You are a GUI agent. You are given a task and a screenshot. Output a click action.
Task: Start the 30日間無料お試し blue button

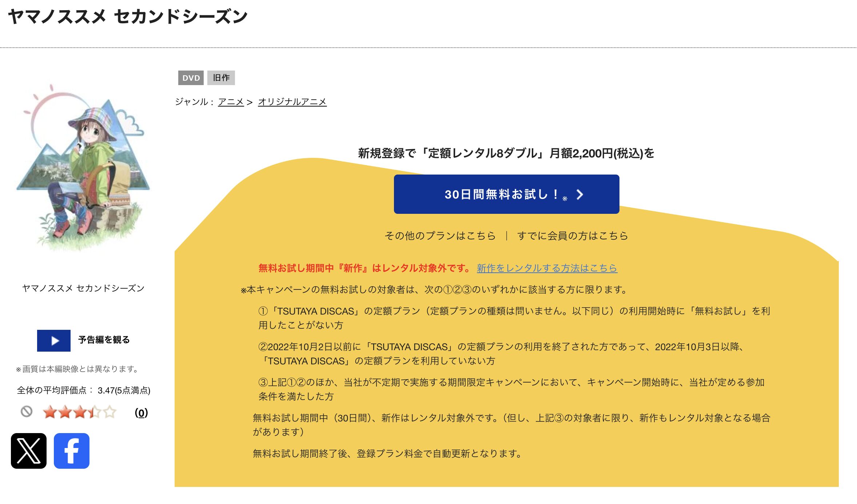pos(506,194)
